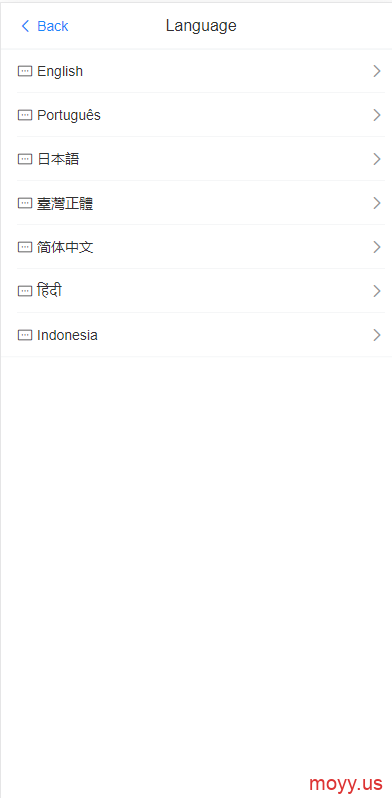Open the chevron on the 日本語 row
This screenshot has height=798, width=392.
[377, 159]
